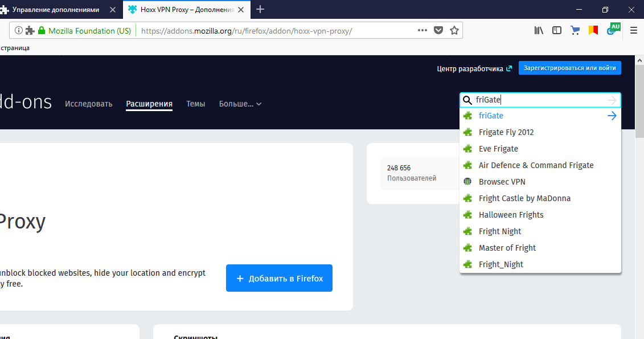644x339 pixels.
Task: Switch to the Управление дополнениями tab
Action: click(55, 10)
